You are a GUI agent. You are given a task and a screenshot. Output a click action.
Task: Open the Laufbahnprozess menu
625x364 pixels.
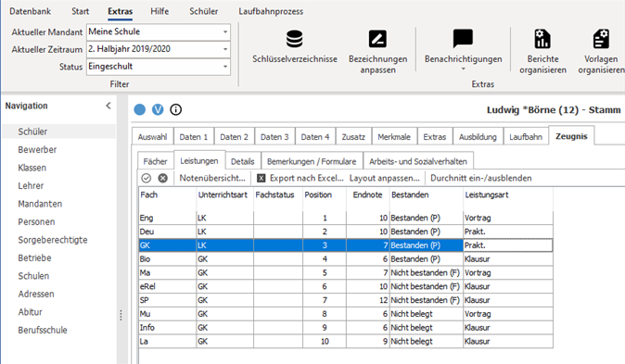coord(271,11)
